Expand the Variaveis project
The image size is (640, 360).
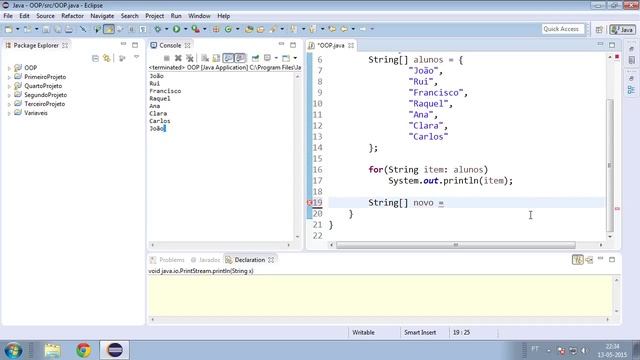tap(9, 113)
